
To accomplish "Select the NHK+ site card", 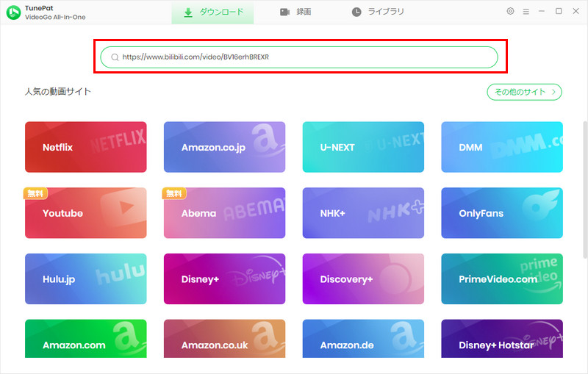I will tap(363, 213).
